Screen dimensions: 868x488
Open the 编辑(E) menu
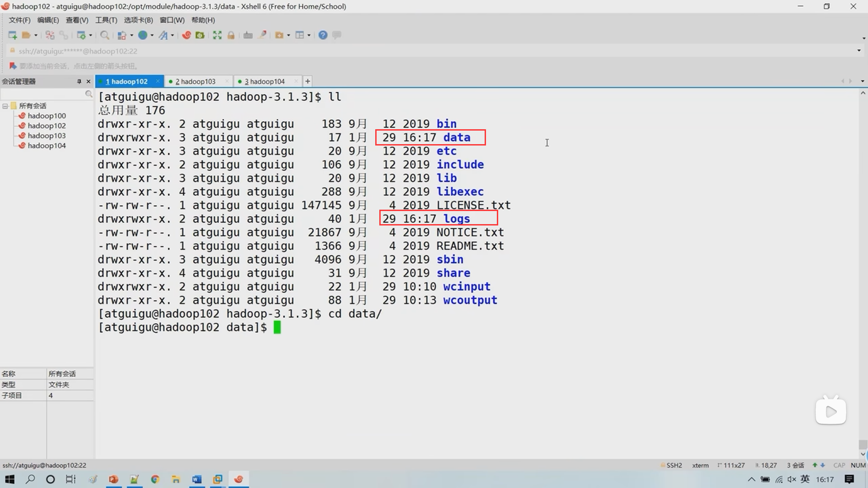48,20
